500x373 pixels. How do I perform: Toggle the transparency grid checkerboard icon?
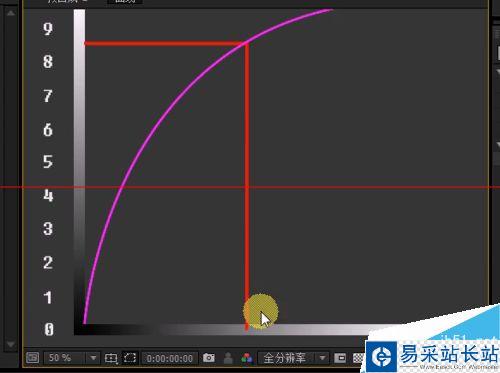click(x=358, y=358)
